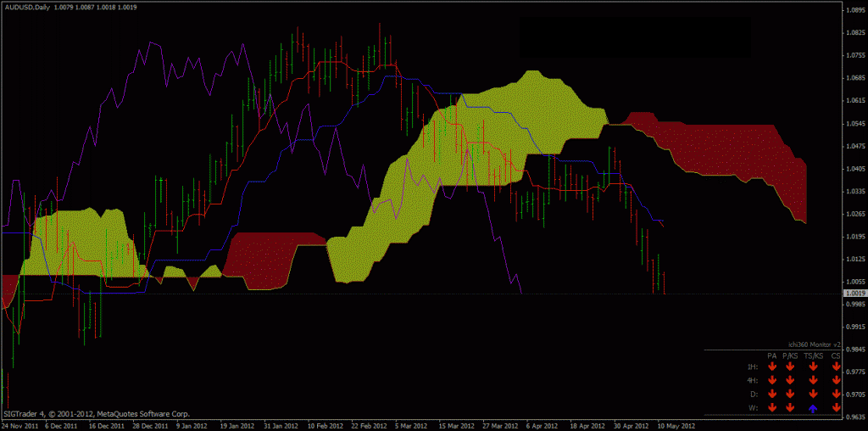This screenshot has height=431, width=868.
Task: Click the 4H: timeframe row label
Action: click(752, 380)
